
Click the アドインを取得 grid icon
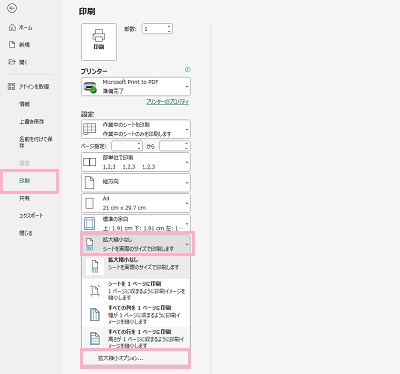click(11, 87)
